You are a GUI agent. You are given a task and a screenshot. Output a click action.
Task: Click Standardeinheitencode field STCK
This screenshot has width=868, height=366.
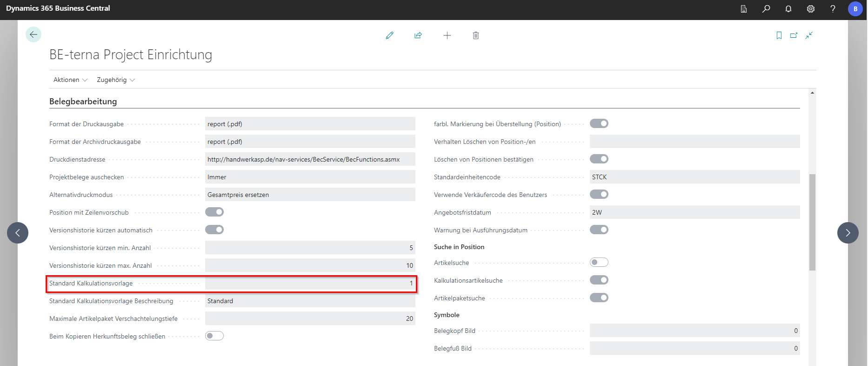tap(695, 177)
